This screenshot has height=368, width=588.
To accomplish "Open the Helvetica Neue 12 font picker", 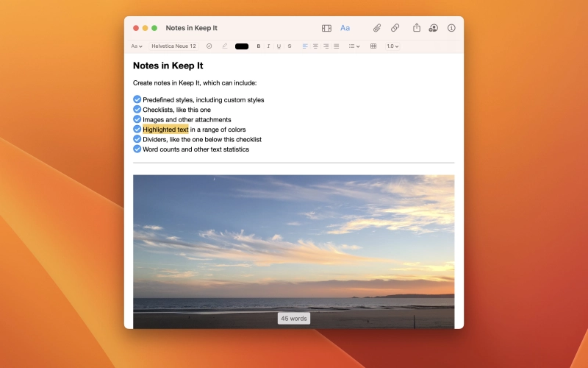I will pyautogui.click(x=173, y=46).
